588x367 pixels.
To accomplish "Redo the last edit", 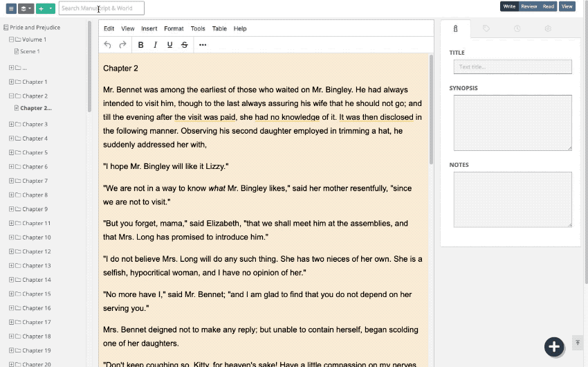I will tap(122, 44).
